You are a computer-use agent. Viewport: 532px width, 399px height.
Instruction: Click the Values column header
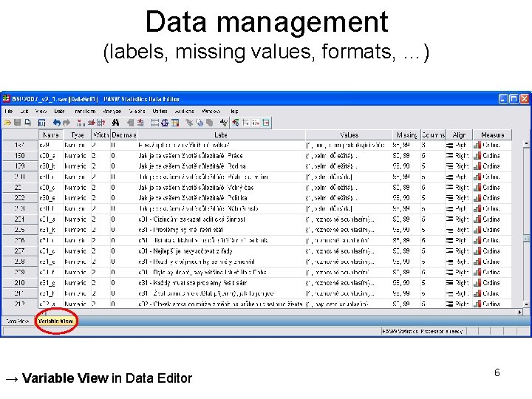coord(349,135)
